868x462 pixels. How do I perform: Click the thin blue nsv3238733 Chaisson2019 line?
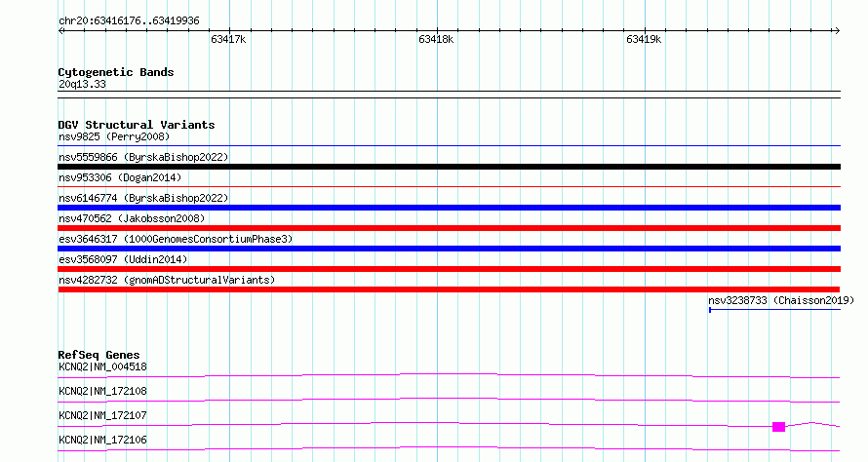coord(775,310)
